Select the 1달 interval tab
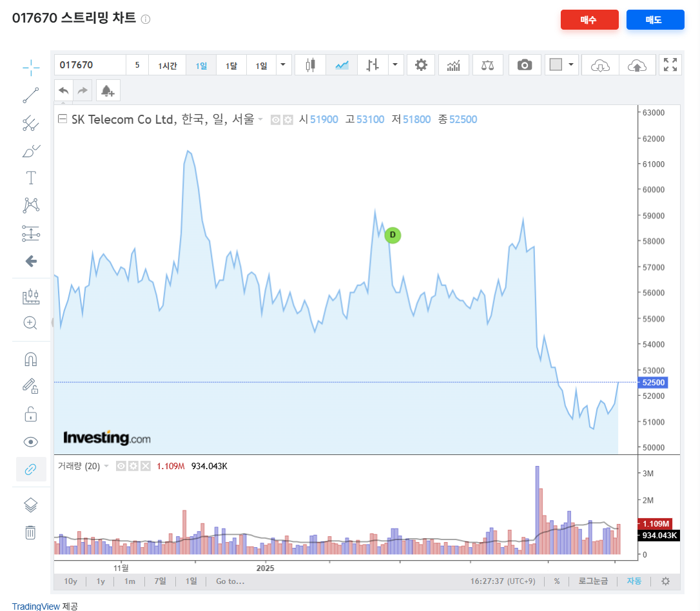The height and width of the screenshot is (611, 700). pyautogui.click(x=231, y=64)
